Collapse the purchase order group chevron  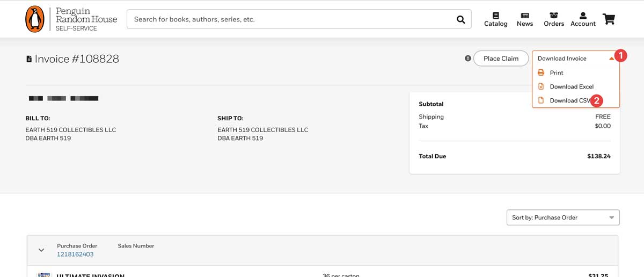[41, 250]
